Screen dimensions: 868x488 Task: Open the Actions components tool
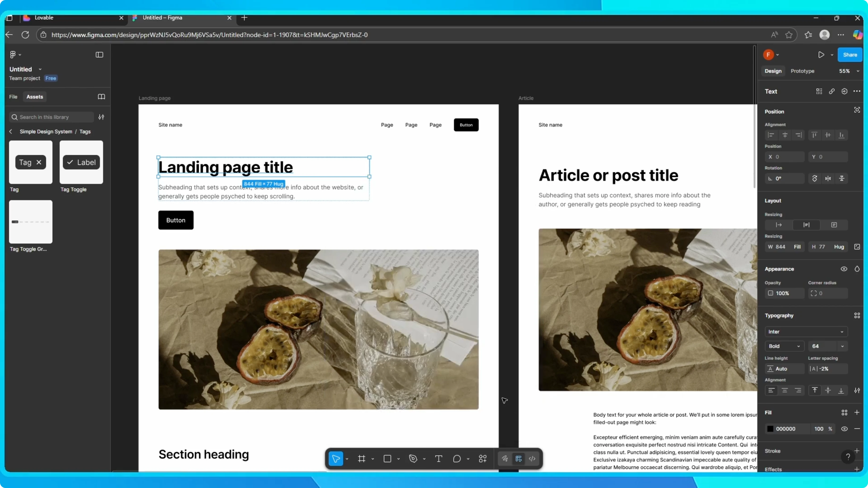pyautogui.click(x=483, y=458)
